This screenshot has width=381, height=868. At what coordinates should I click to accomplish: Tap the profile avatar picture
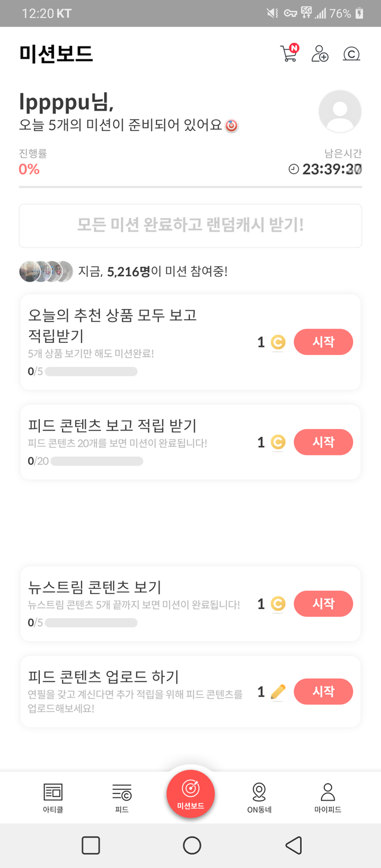point(340,111)
